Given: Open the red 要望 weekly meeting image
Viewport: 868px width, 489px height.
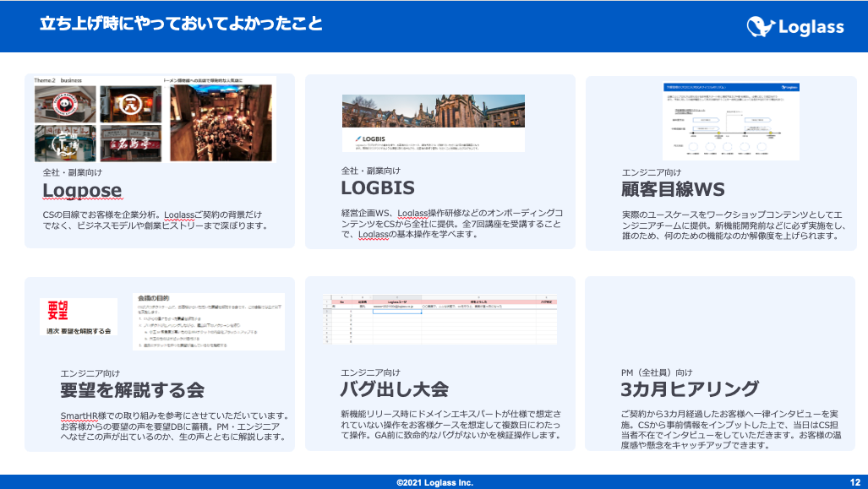Looking at the screenshot, I should (x=79, y=317).
